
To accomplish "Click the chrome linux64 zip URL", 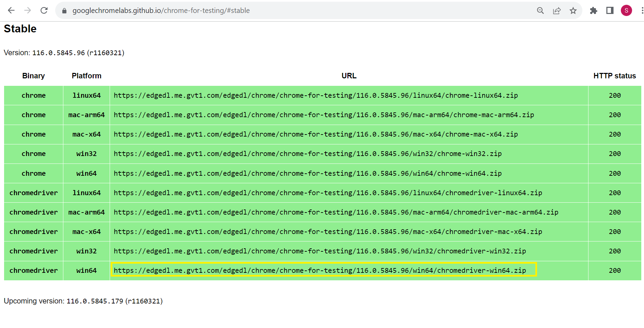I will tap(315, 95).
